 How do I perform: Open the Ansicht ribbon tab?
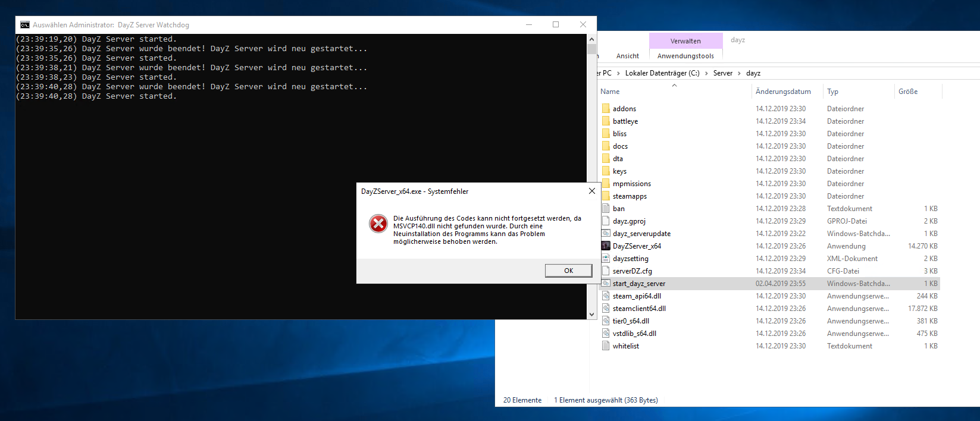(628, 56)
